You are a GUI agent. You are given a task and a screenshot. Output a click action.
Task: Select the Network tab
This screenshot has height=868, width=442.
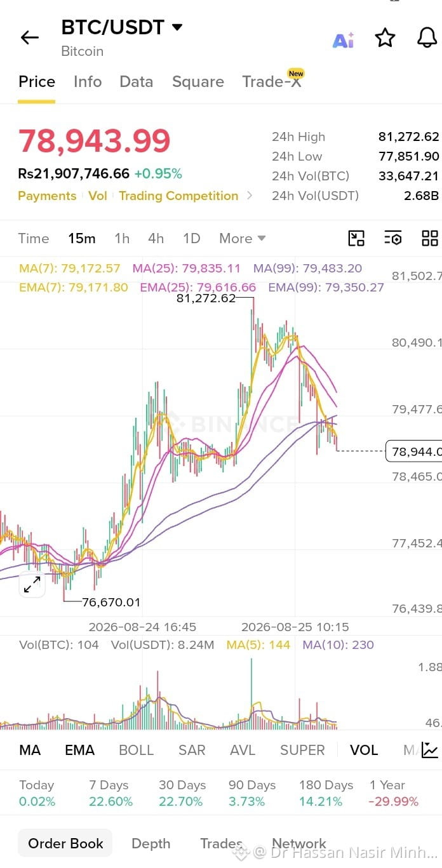pos(299,843)
